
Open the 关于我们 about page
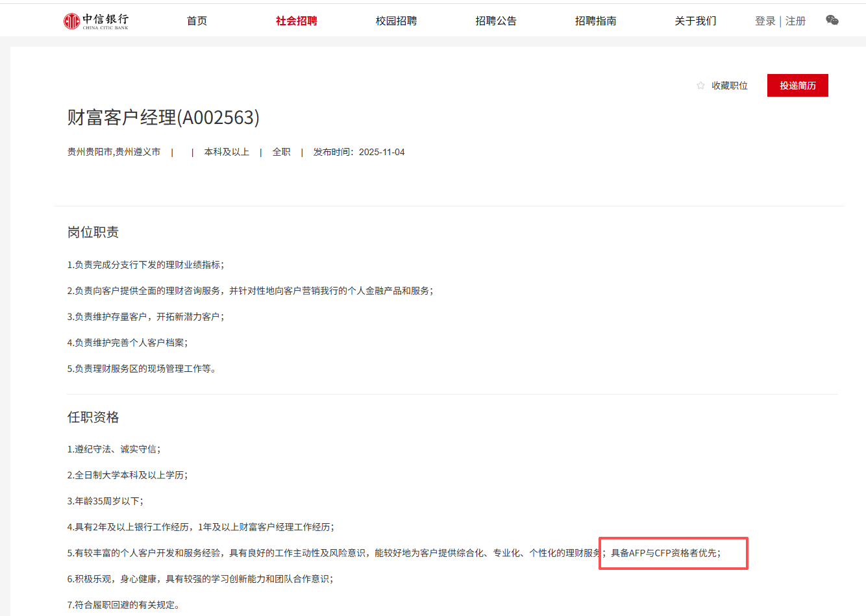[x=695, y=21]
